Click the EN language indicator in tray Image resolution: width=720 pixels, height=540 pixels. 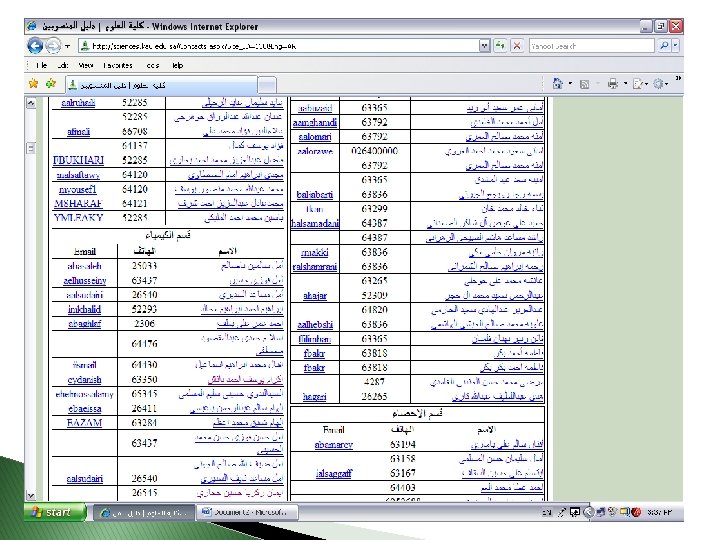tap(546, 512)
